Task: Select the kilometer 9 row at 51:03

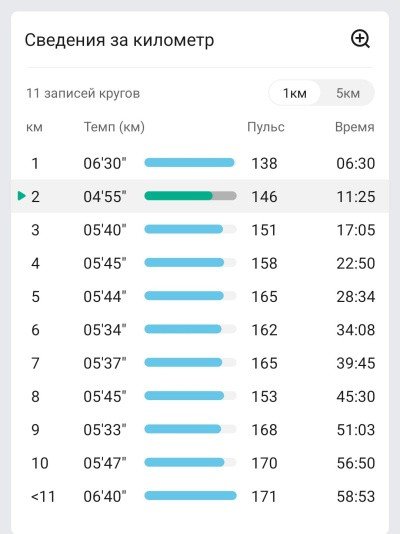Action: [x=200, y=430]
